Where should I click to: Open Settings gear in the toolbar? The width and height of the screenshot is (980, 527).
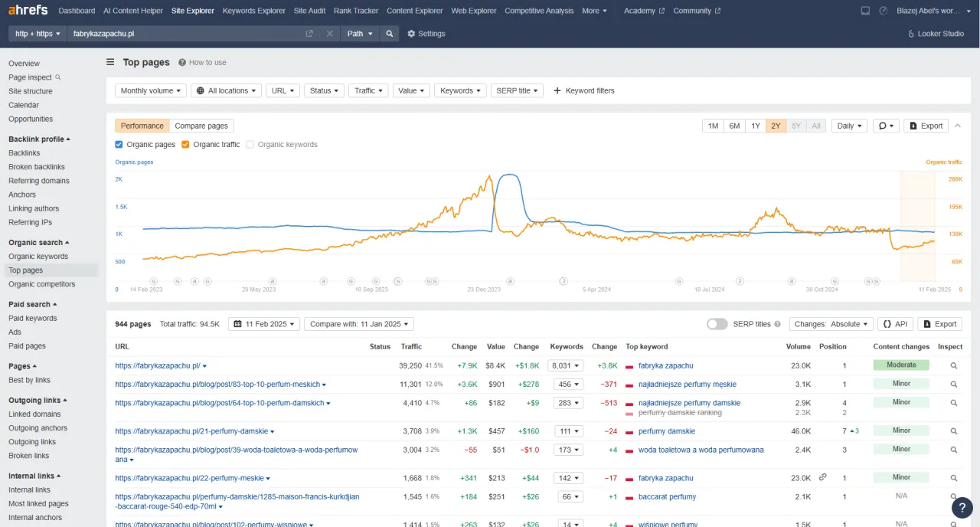pyautogui.click(x=426, y=34)
